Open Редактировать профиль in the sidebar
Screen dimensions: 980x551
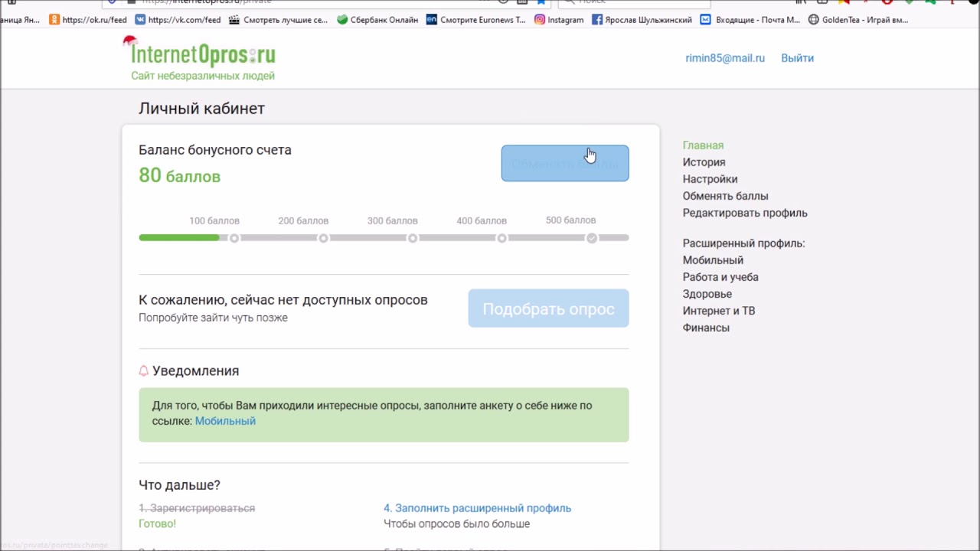click(x=745, y=213)
